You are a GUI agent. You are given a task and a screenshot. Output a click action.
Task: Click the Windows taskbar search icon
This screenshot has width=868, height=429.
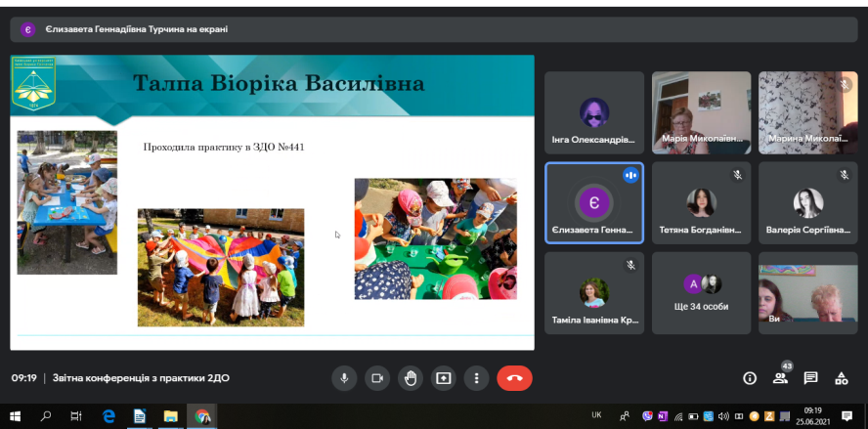pyautogui.click(x=46, y=415)
